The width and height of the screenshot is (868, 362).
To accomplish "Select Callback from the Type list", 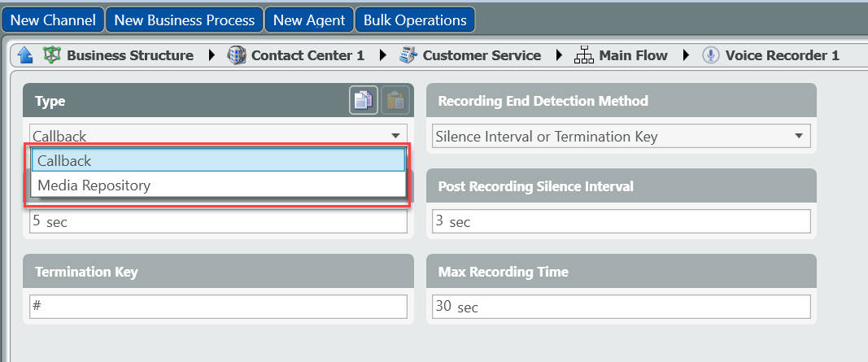I will [218, 161].
